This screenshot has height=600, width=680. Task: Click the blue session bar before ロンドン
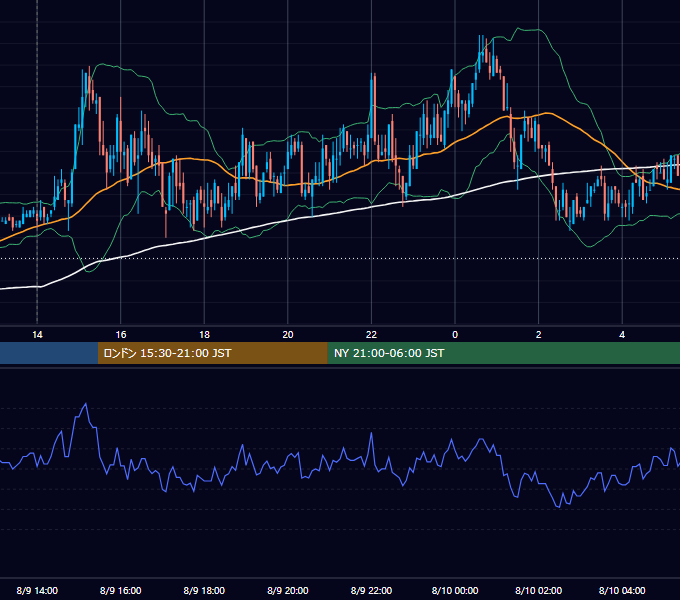pos(49,353)
